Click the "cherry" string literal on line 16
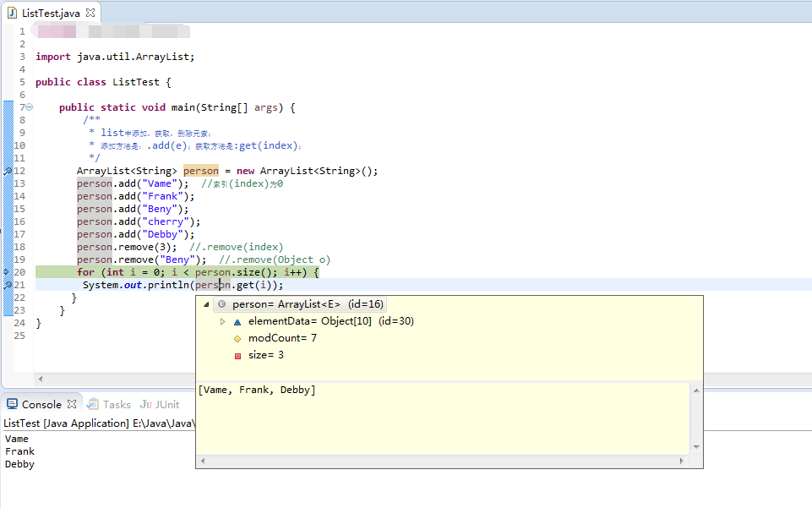Image resolution: width=812 pixels, height=508 pixels. coord(166,221)
